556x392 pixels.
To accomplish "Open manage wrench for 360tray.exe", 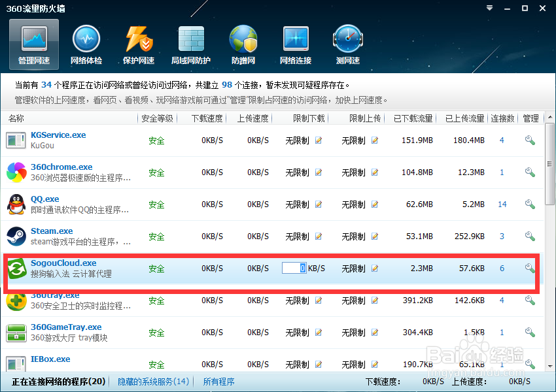I will coord(530,300).
